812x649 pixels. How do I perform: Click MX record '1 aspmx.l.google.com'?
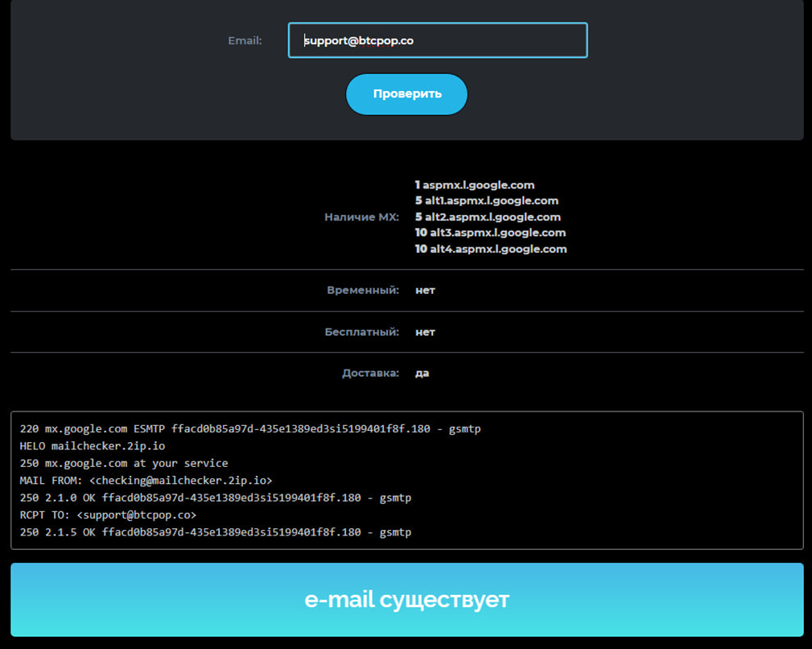475,185
